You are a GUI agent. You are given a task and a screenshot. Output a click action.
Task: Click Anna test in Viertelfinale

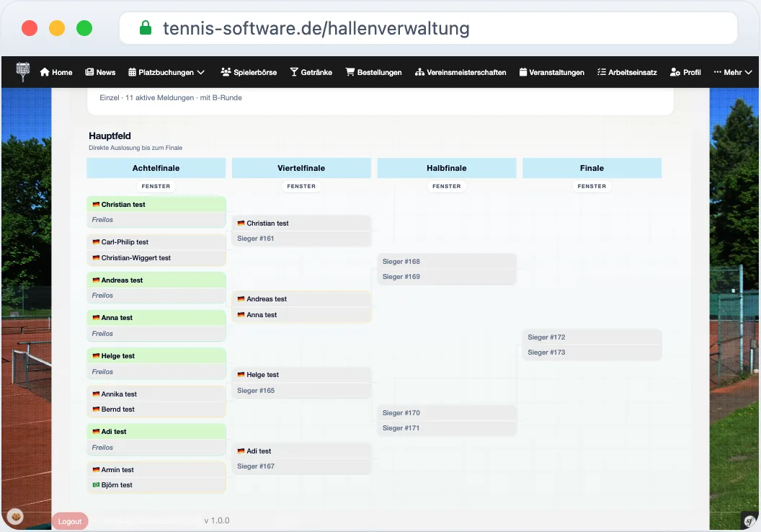[301, 314]
